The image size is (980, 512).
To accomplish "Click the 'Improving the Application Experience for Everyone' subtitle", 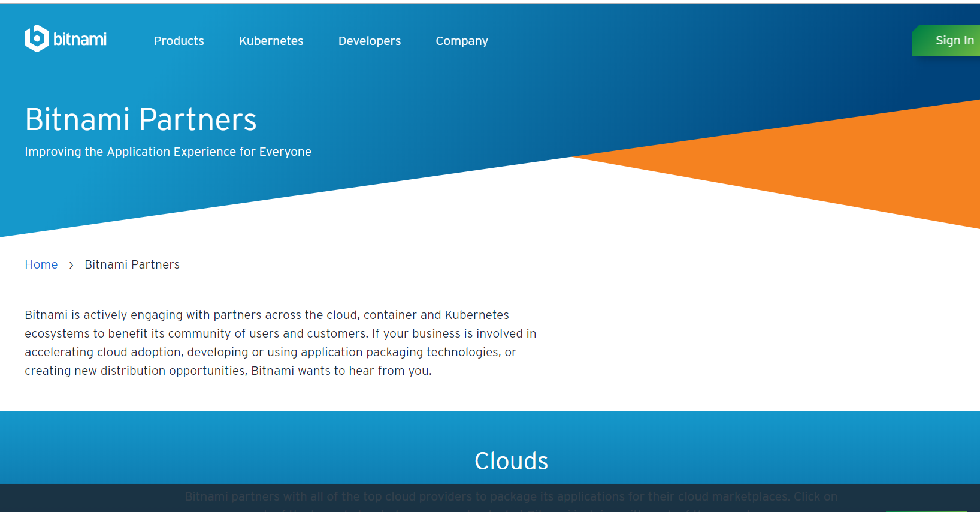I will (x=168, y=152).
